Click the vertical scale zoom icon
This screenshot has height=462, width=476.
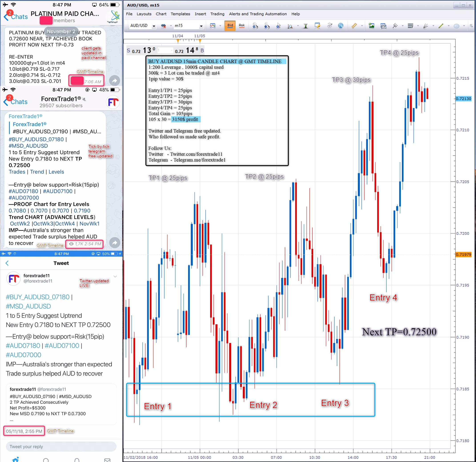290,26
